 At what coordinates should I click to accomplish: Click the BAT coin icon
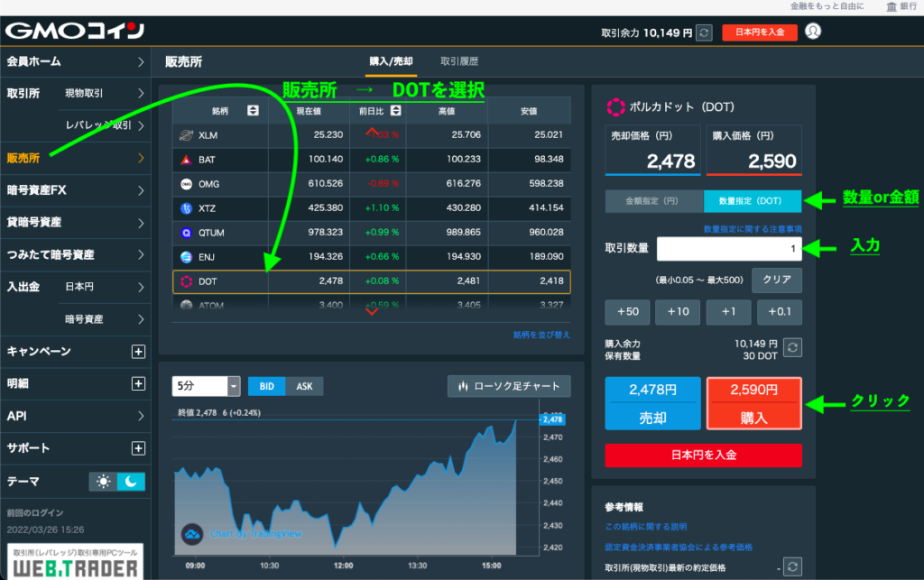pos(186,160)
